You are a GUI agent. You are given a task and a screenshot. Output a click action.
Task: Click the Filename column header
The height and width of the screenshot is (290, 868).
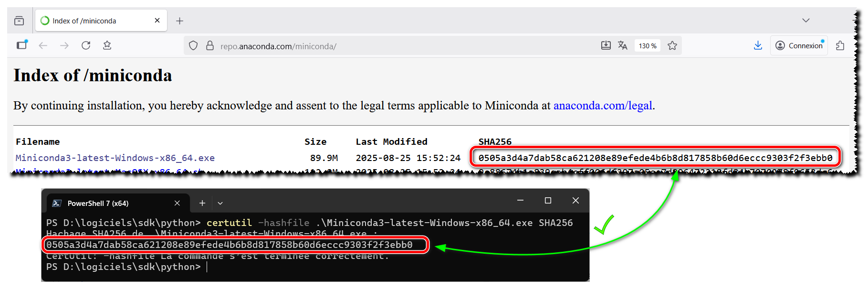(38, 141)
